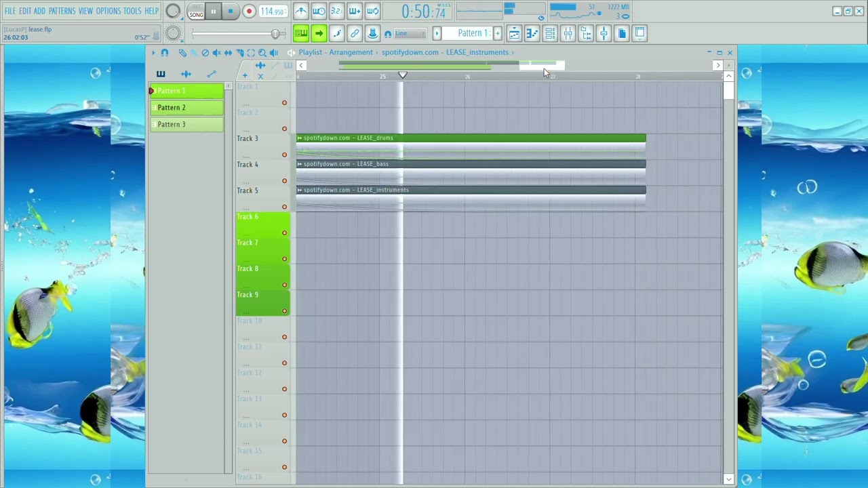The width and height of the screenshot is (868, 488).
Task: Open the Channel rack view
Action: pyautogui.click(x=550, y=33)
